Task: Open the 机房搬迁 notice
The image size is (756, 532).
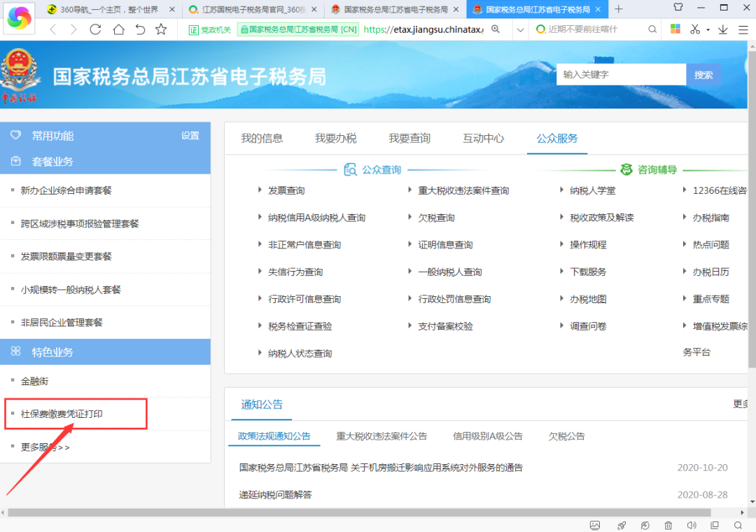Action: (x=381, y=468)
